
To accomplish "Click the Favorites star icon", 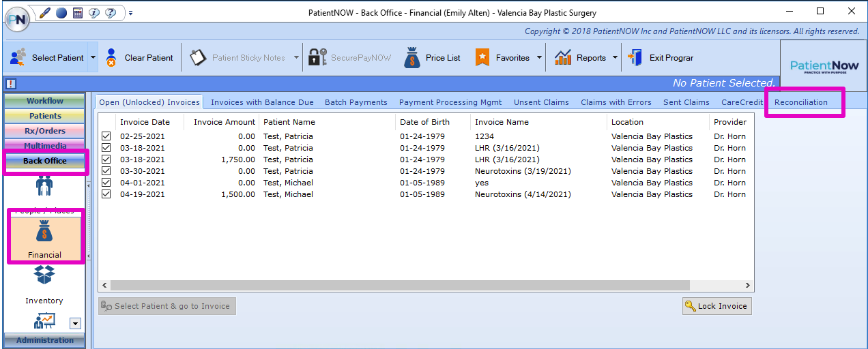I will pos(482,57).
